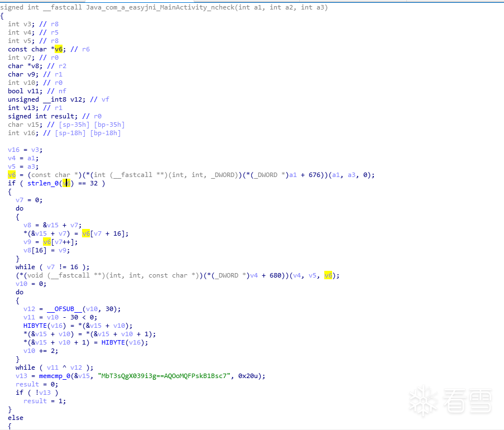Click the strlen_0 function call
This screenshot has width=504, height=430.
pyautogui.click(x=43, y=183)
